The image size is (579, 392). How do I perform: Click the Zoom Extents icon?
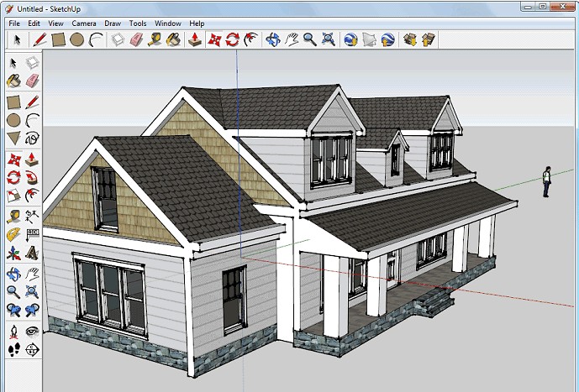pyautogui.click(x=329, y=39)
